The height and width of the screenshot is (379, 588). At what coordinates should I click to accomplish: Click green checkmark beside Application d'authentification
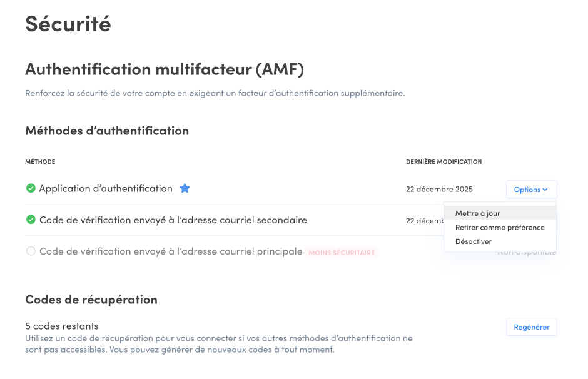31,188
